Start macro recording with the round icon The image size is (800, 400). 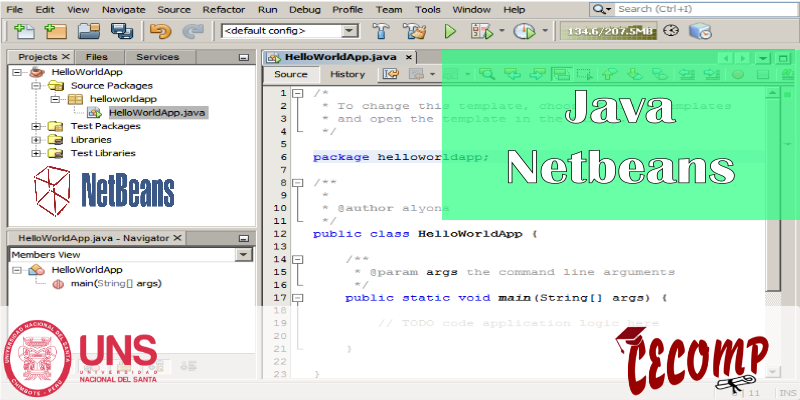(x=738, y=74)
